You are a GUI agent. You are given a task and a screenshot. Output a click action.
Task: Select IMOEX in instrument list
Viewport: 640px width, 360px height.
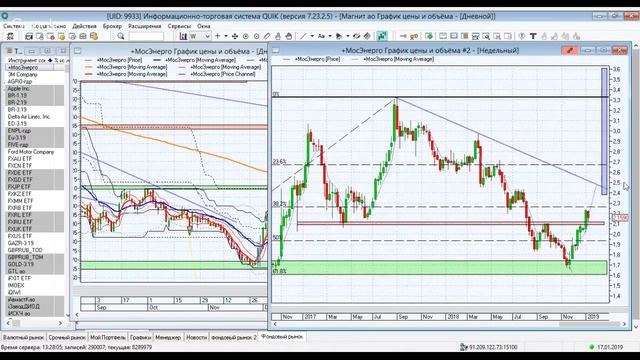35,285
